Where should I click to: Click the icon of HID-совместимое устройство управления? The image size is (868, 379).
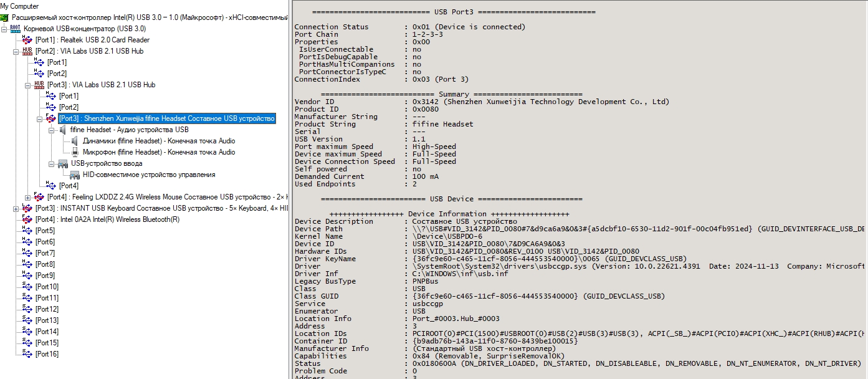(75, 175)
